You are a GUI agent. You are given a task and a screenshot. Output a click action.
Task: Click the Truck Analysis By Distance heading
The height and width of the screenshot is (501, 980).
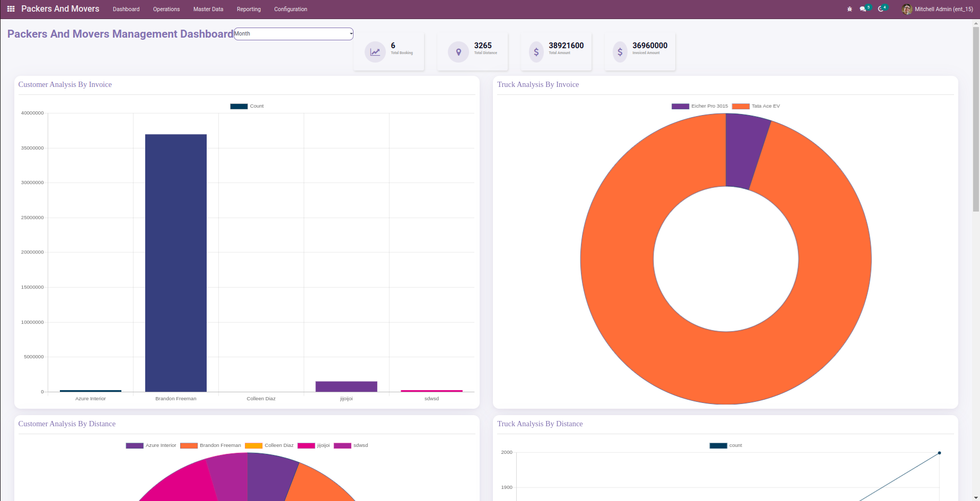pos(540,424)
